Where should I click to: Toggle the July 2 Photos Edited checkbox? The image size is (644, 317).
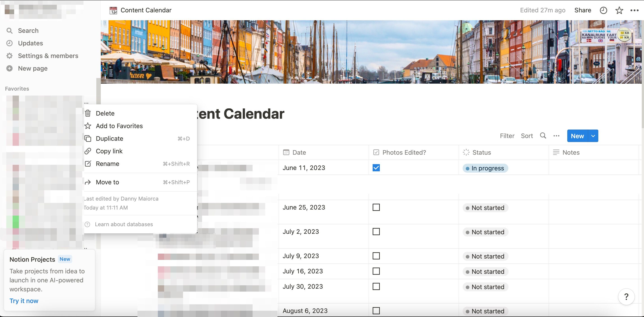click(376, 232)
